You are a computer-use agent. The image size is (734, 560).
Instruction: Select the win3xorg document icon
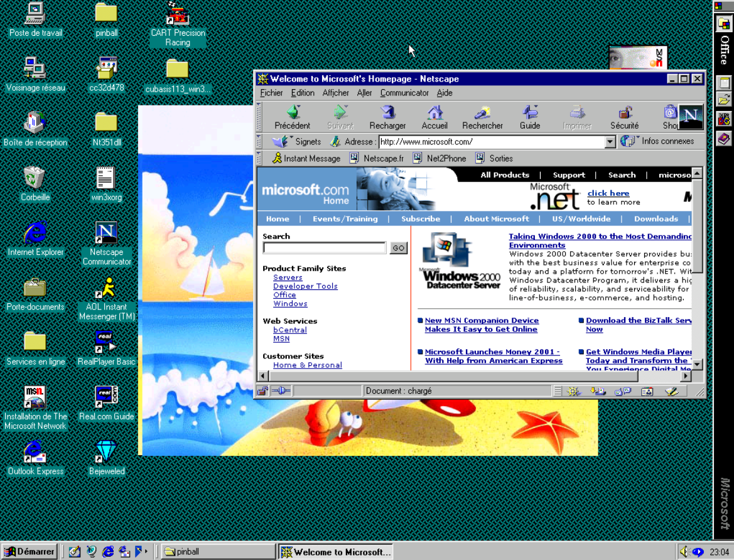tap(106, 184)
